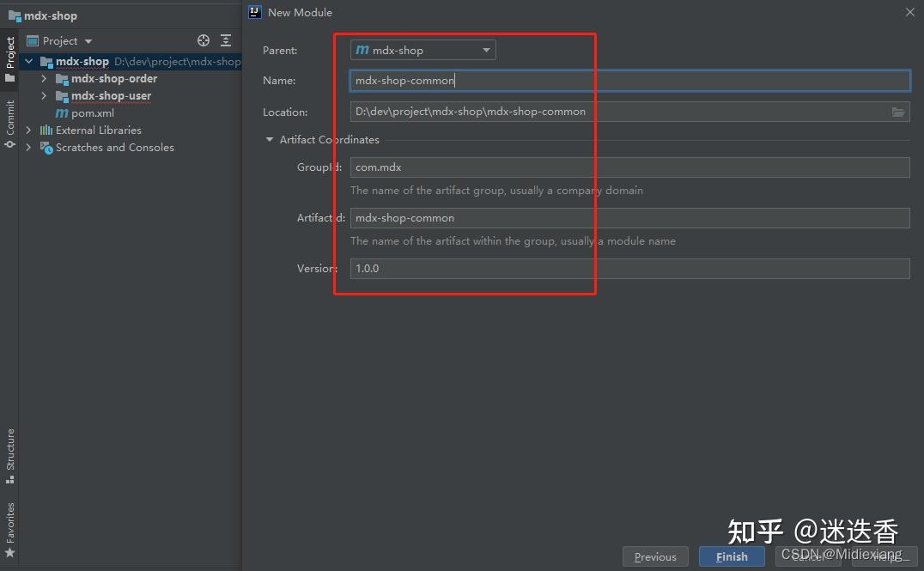The width and height of the screenshot is (924, 571).
Task: Click into the GroupId field com.mdx
Action: [630, 167]
